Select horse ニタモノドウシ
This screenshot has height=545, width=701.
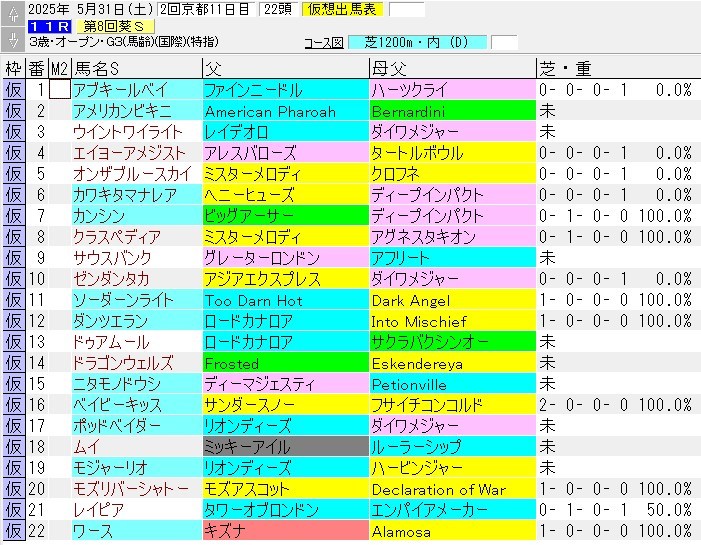pos(137,384)
